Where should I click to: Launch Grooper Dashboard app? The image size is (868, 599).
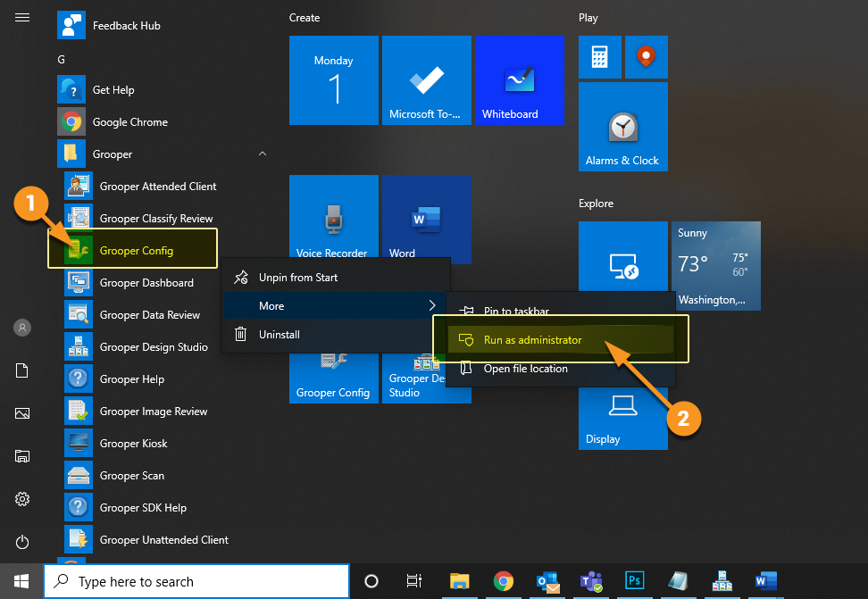pyautogui.click(x=146, y=283)
